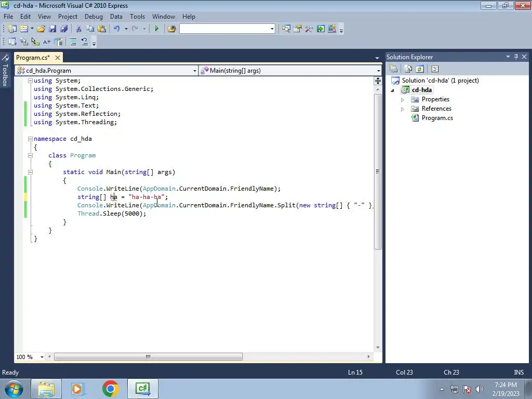Image resolution: width=532 pixels, height=399 pixels.
Task: Click the Uncomment selected lines icon
Action: (x=85, y=42)
